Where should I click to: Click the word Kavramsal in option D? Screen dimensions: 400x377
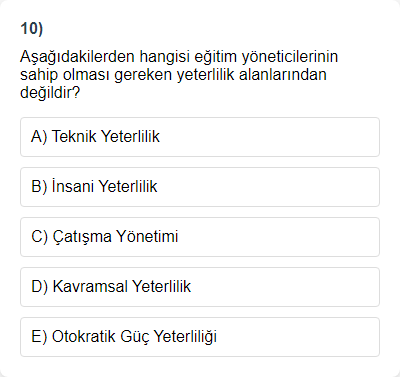tap(90, 286)
